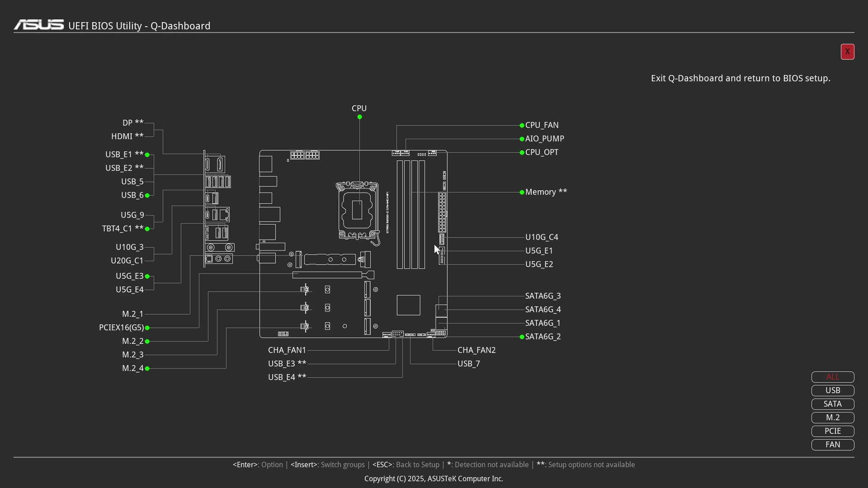Screen dimensions: 868x488
Task: Select the SATA6G_3 port label
Action: 543,296
